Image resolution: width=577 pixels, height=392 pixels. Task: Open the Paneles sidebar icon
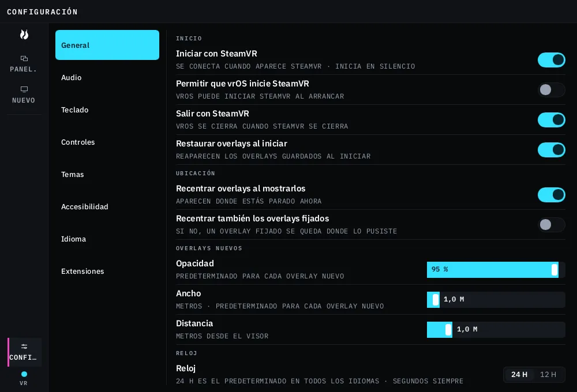[24, 58]
